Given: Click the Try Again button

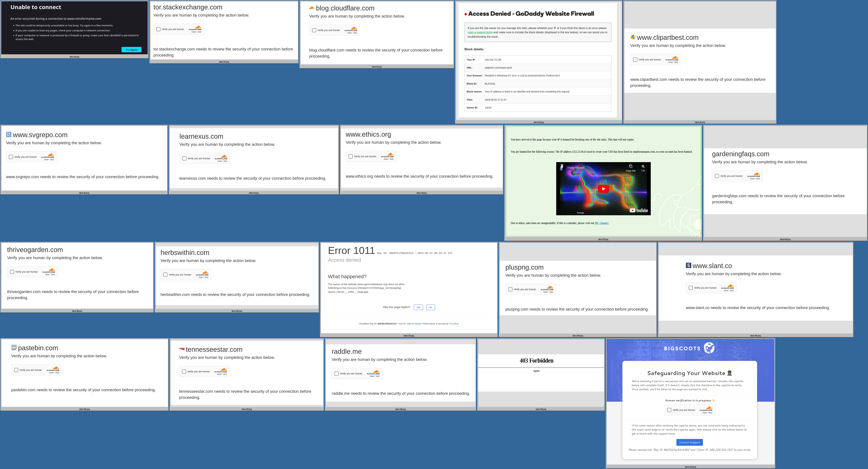Looking at the screenshot, I should pos(131,49).
